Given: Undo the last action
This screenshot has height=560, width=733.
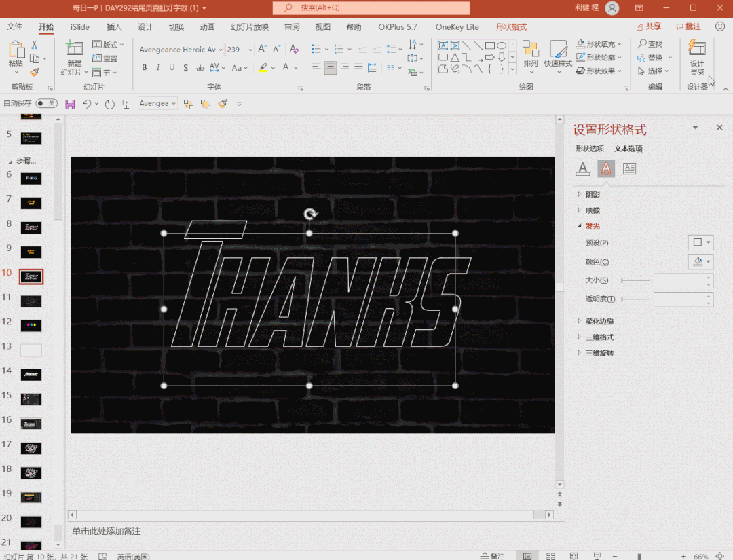Looking at the screenshot, I should click(x=86, y=104).
